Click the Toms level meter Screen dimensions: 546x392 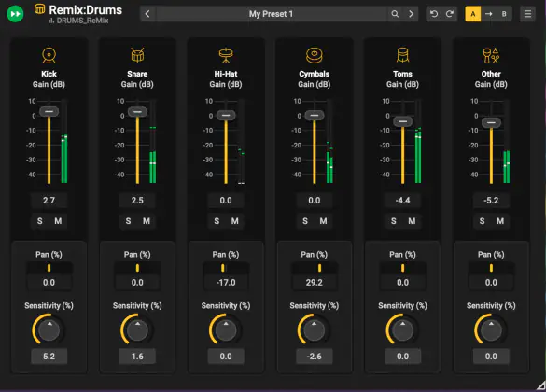(x=418, y=141)
